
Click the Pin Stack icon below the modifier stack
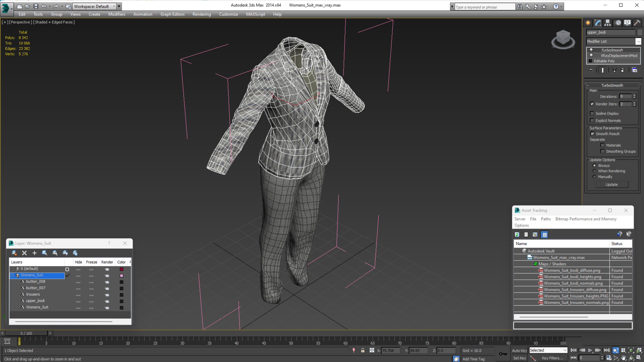[x=590, y=70]
